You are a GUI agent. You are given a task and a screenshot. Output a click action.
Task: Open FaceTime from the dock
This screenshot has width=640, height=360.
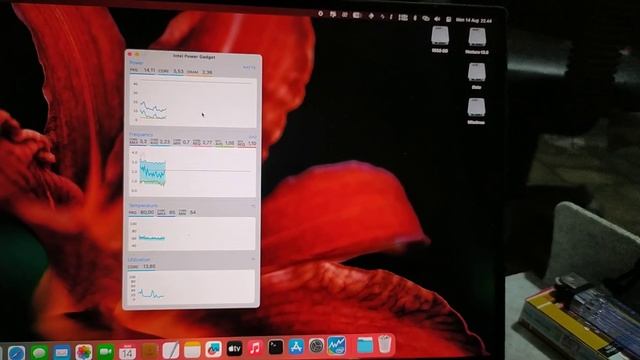tap(105, 351)
